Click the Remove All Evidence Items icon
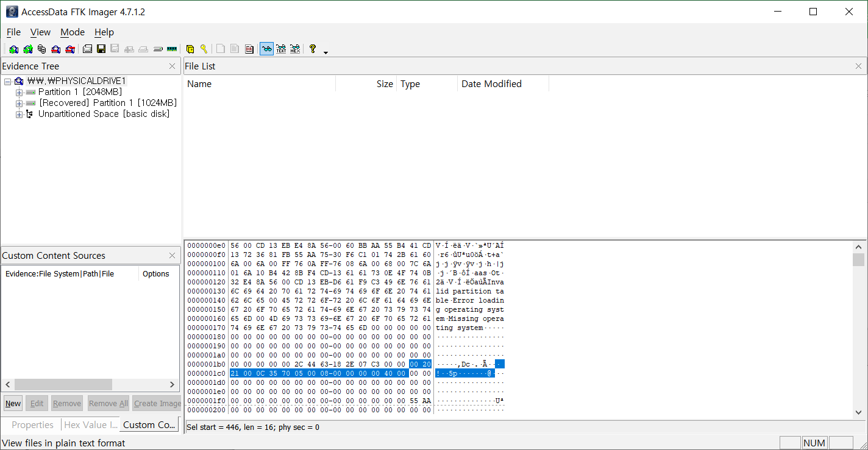Viewport: 868px width, 450px height. [x=69, y=49]
